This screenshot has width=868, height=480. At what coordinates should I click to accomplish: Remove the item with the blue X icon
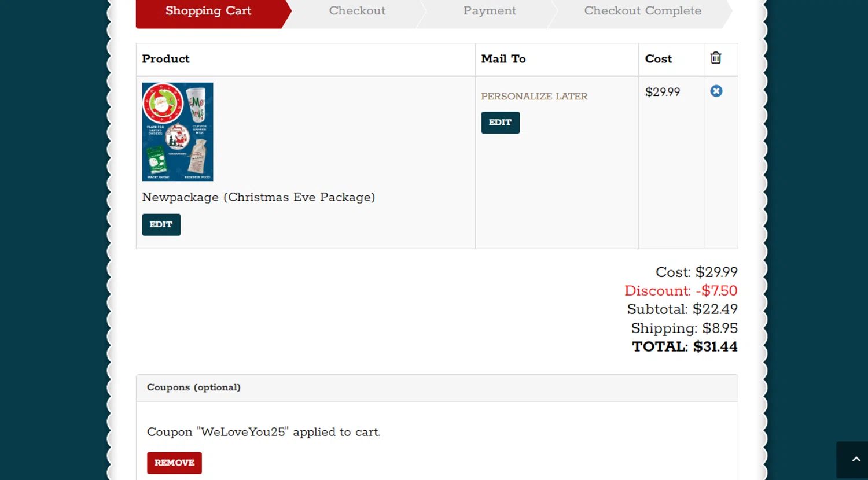(716, 91)
